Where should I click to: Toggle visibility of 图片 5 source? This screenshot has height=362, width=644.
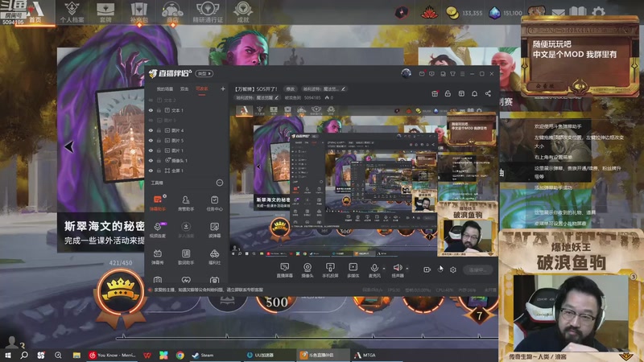click(x=151, y=140)
